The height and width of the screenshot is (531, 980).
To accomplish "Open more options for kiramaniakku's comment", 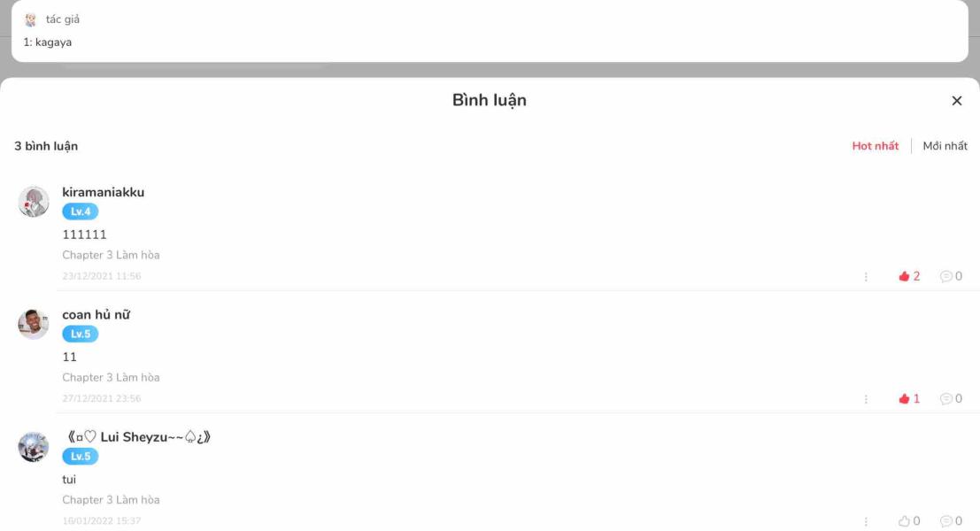I will [x=866, y=276].
